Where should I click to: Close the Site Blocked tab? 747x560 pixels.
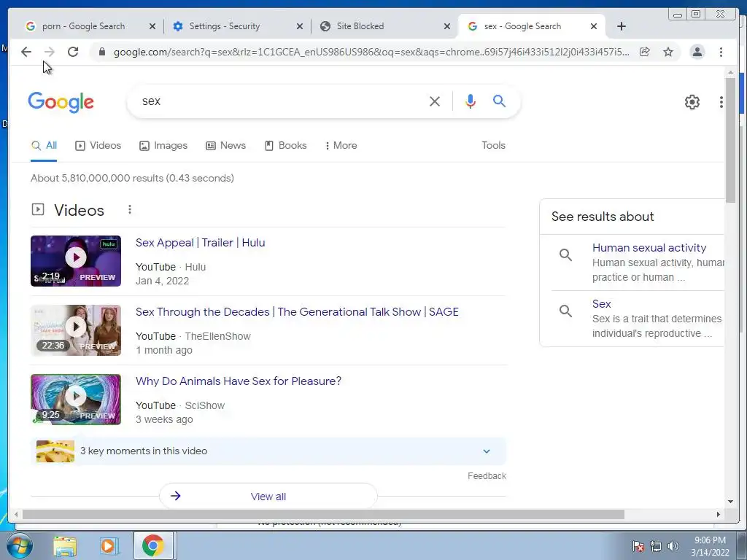(x=447, y=26)
